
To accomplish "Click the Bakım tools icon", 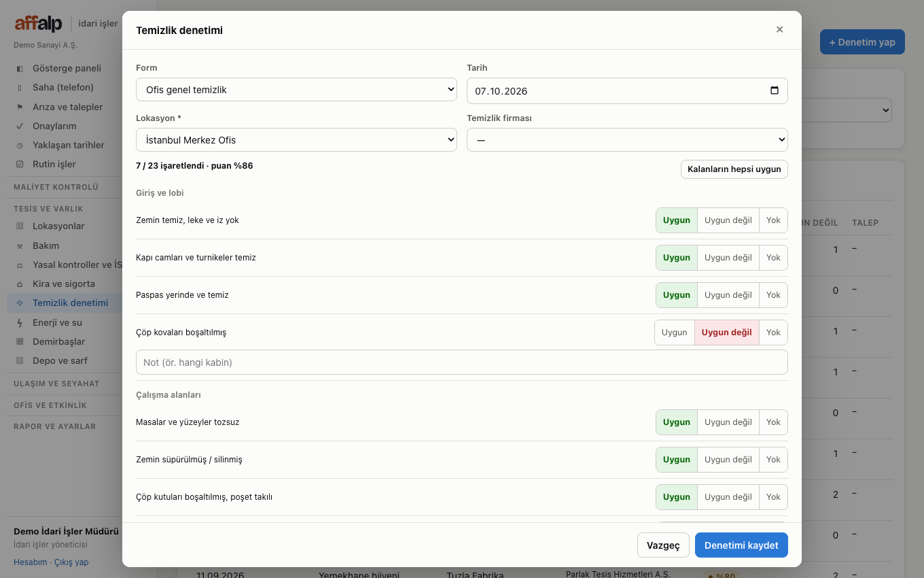I will [x=20, y=246].
